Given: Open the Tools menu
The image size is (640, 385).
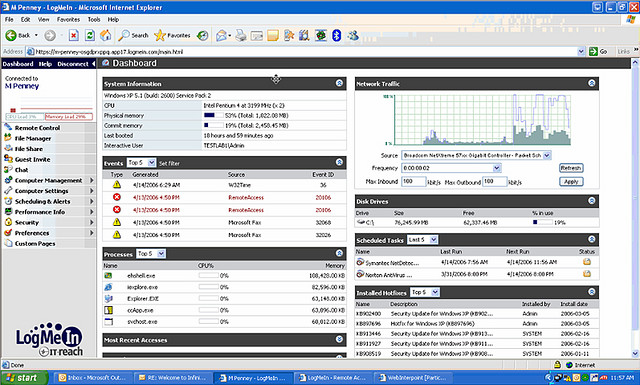Looking at the screenshot, I should [x=94, y=19].
